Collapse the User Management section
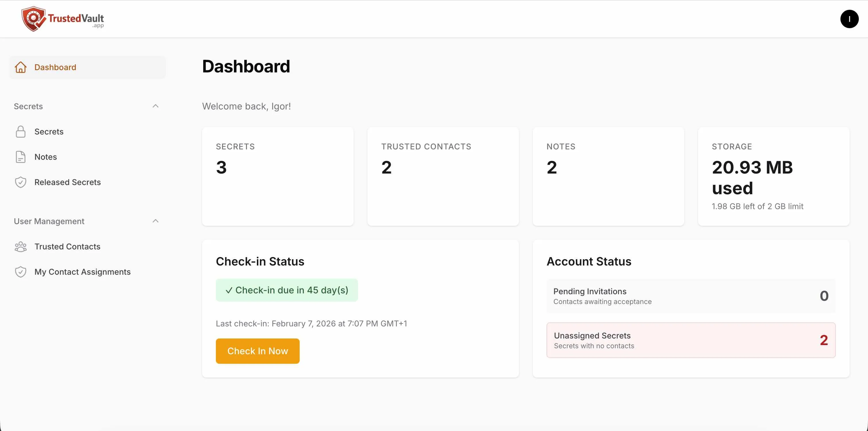This screenshot has width=868, height=431. tap(155, 221)
